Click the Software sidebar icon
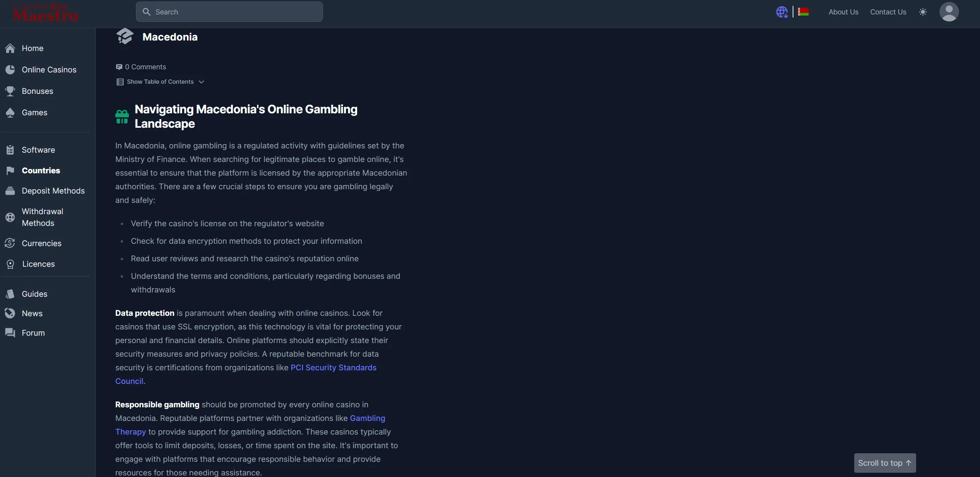Screen dimensions: 980x477 point(10,150)
